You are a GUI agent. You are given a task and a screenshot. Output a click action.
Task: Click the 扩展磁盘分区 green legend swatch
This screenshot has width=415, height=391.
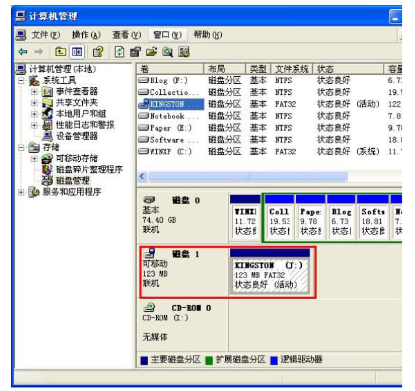[209, 361]
